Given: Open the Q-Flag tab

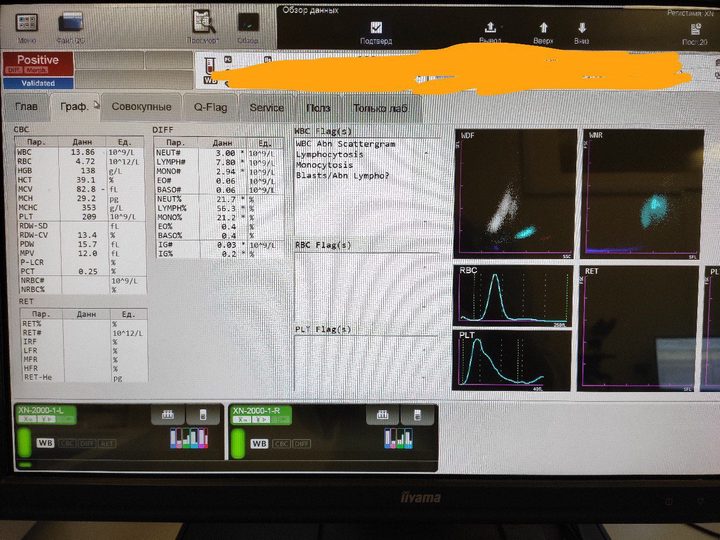Looking at the screenshot, I should [x=210, y=107].
